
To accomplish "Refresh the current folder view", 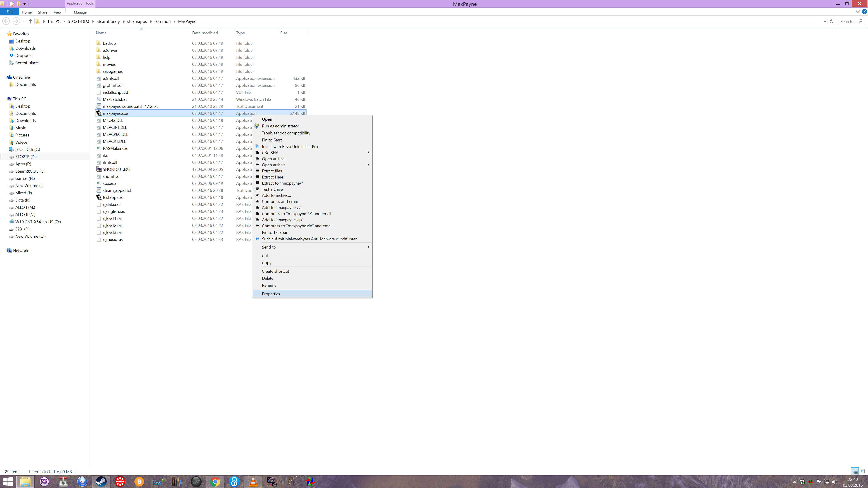I will [x=831, y=21].
